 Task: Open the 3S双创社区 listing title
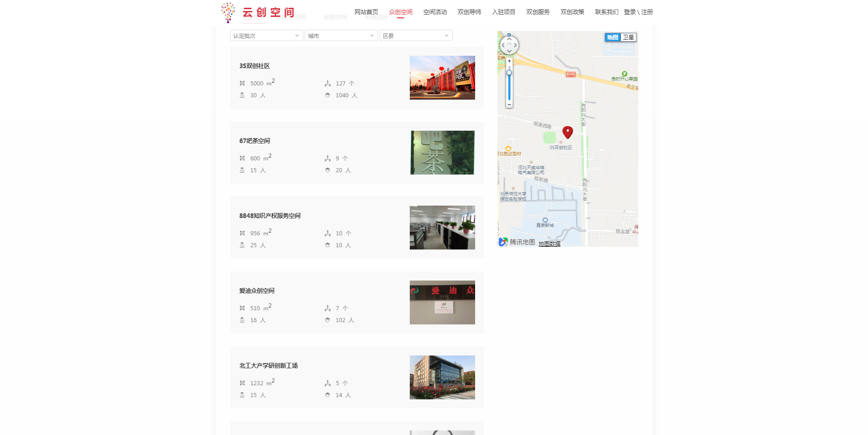(x=254, y=66)
